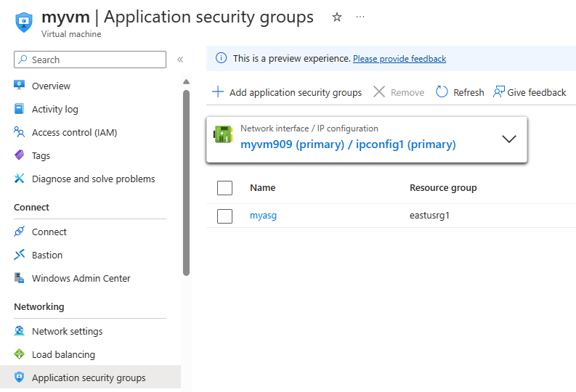Favorite this page with the star icon
Image resolution: width=576 pixels, height=392 pixels.
(x=337, y=17)
